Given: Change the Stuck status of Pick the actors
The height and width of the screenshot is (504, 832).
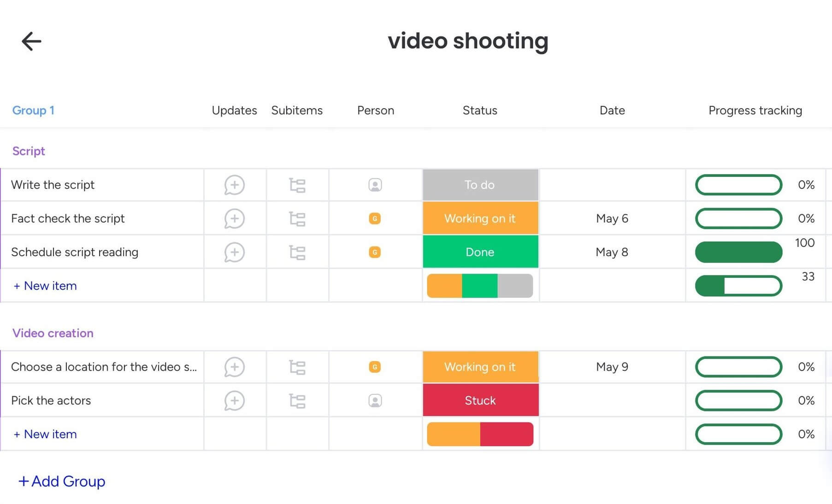Looking at the screenshot, I should (x=480, y=401).
